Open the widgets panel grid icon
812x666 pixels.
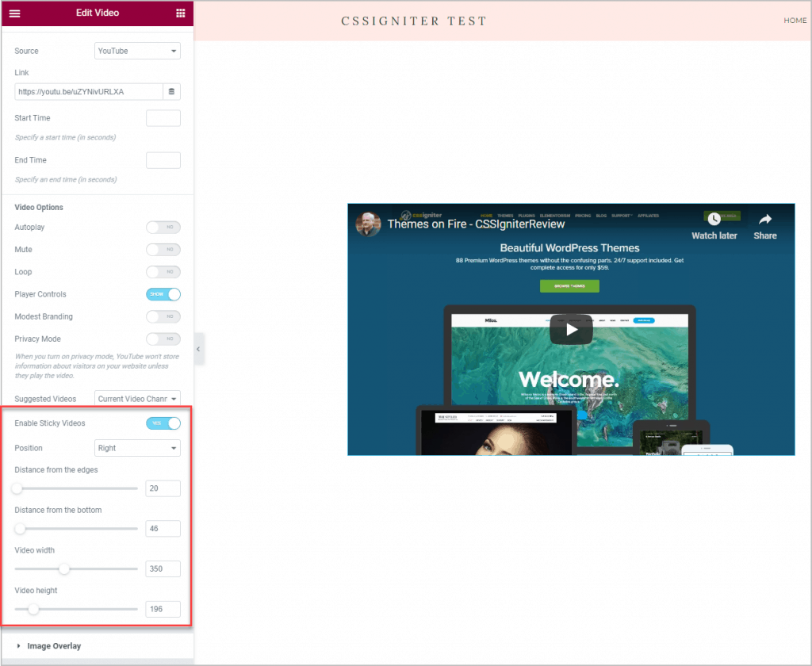(182, 13)
